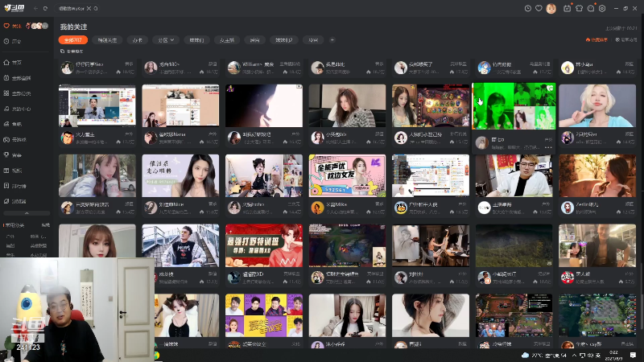The width and height of the screenshot is (644, 362).
Task: Open the thumbnail of the man in a white coat
Action: 514,175
